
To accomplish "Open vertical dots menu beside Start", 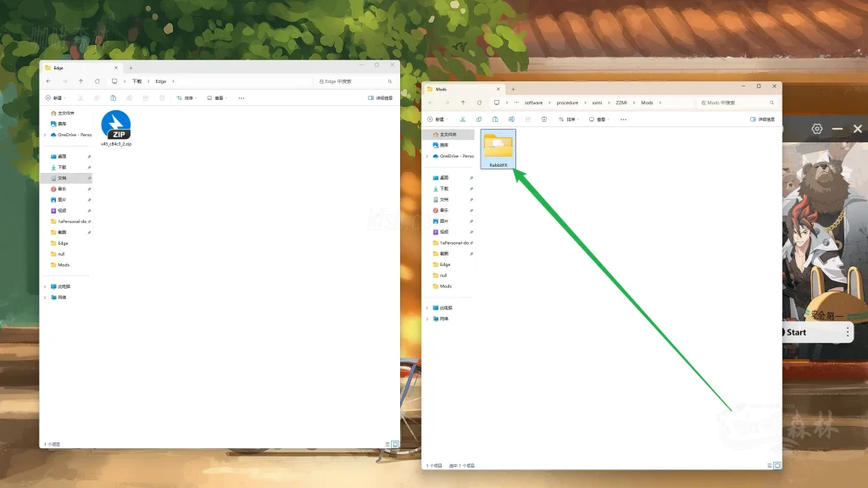I will pyautogui.click(x=848, y=332).
